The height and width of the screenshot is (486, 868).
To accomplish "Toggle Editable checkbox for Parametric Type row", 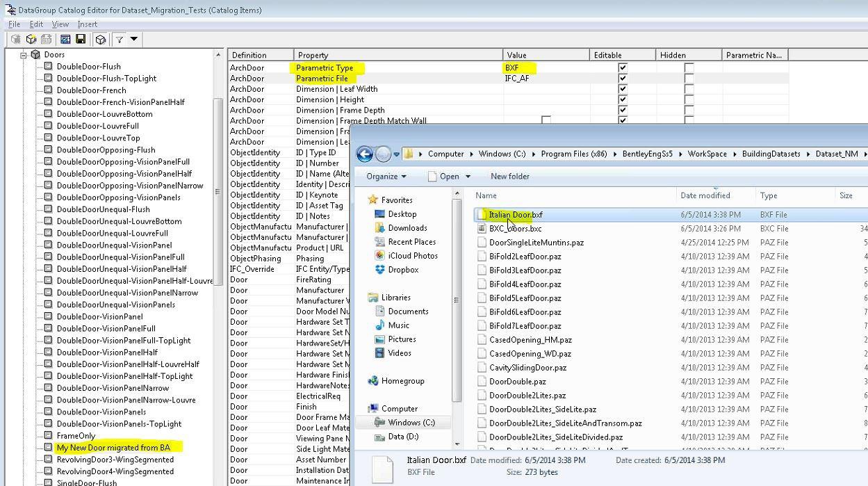I will tap(623, 68).
